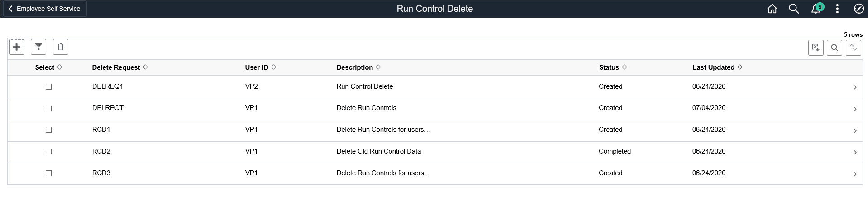Viewport: 868px width, 197px height.
Task: Open the RCD3 row detail chevron
Action: coord(854,174)
